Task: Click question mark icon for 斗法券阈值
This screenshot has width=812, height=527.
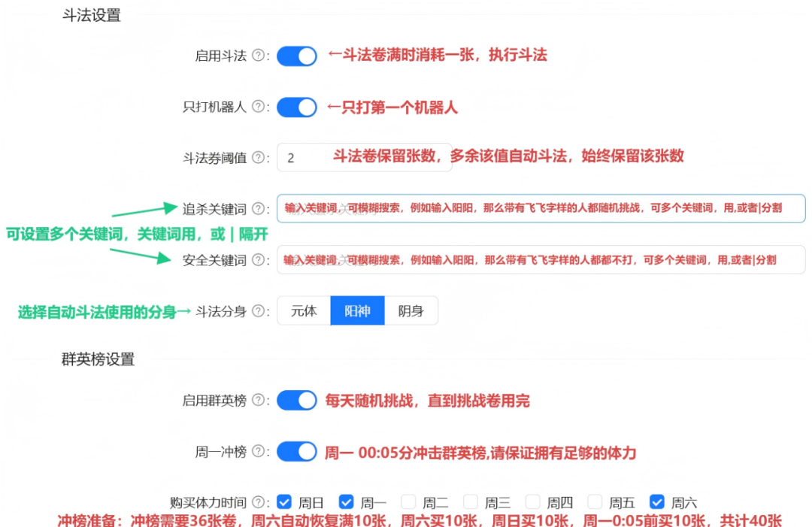Action: click(259, 158)
